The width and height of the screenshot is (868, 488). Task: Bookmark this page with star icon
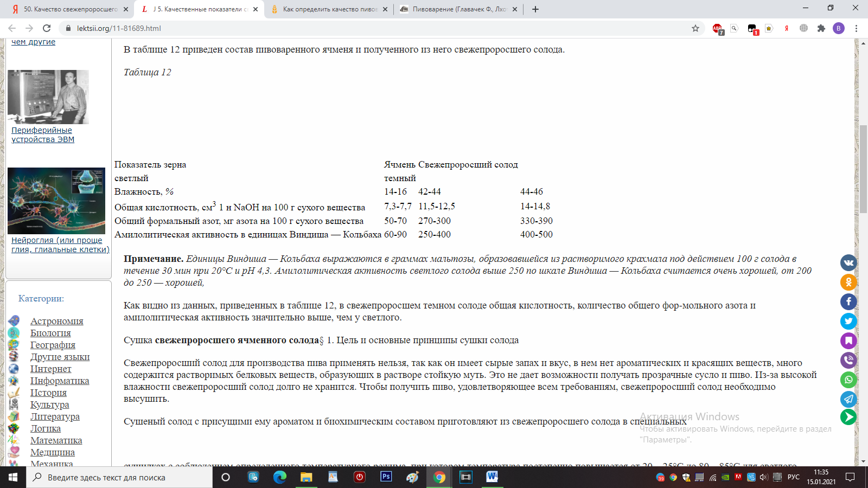[695, 28]
